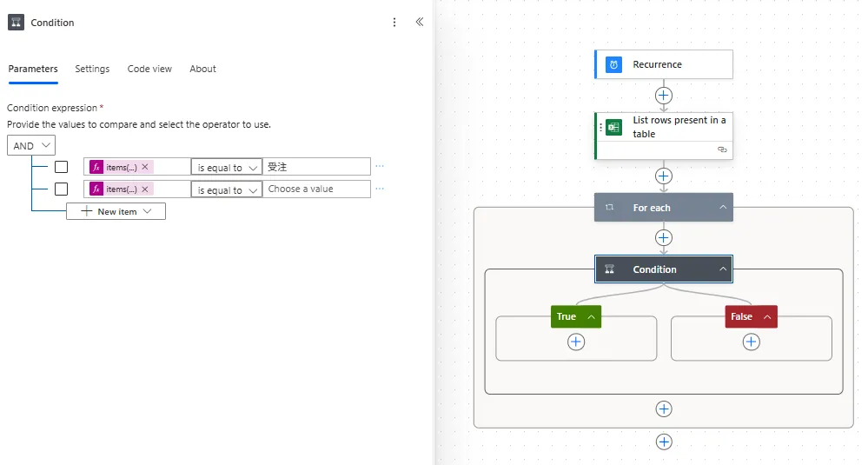Click the 'Choose a value' input field
This screenshot has width=868, height=465.
(x=316, y=189)
